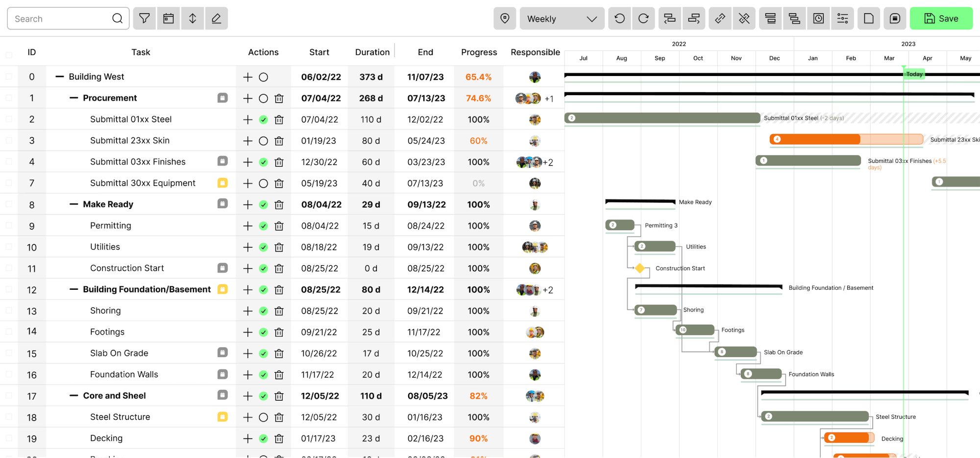Click inside the Search field

pos(59,18)
